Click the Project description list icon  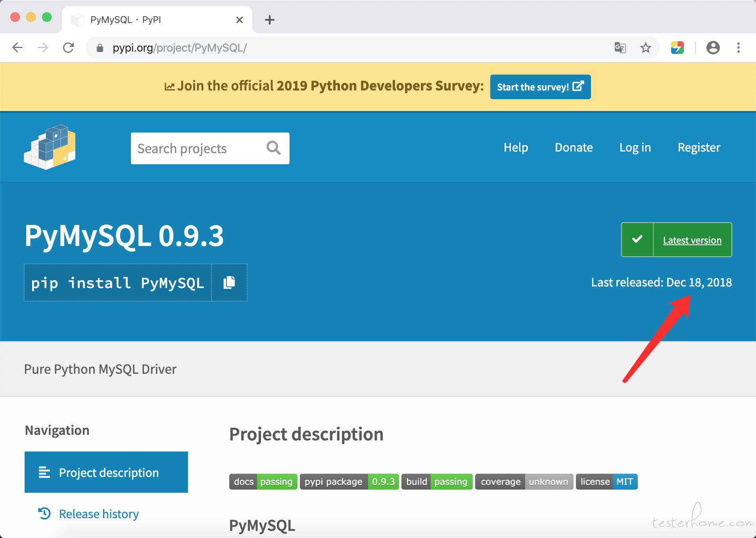coord(44,472)
